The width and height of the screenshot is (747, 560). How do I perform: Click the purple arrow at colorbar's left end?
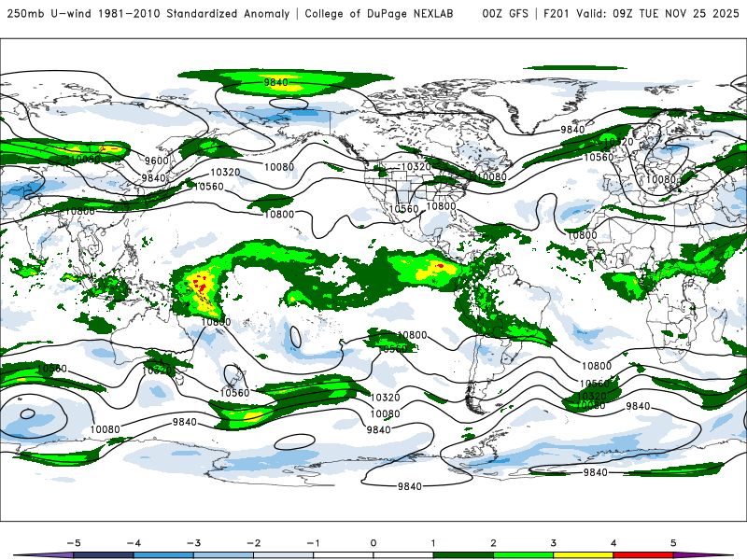click(x=43, y=555)
